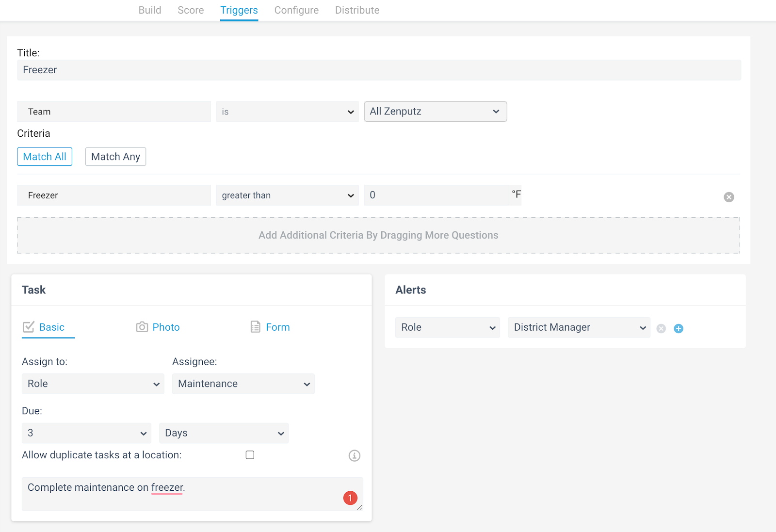Grab the text area resize handle
Screen dimensions: 776x532
(360, 507)
